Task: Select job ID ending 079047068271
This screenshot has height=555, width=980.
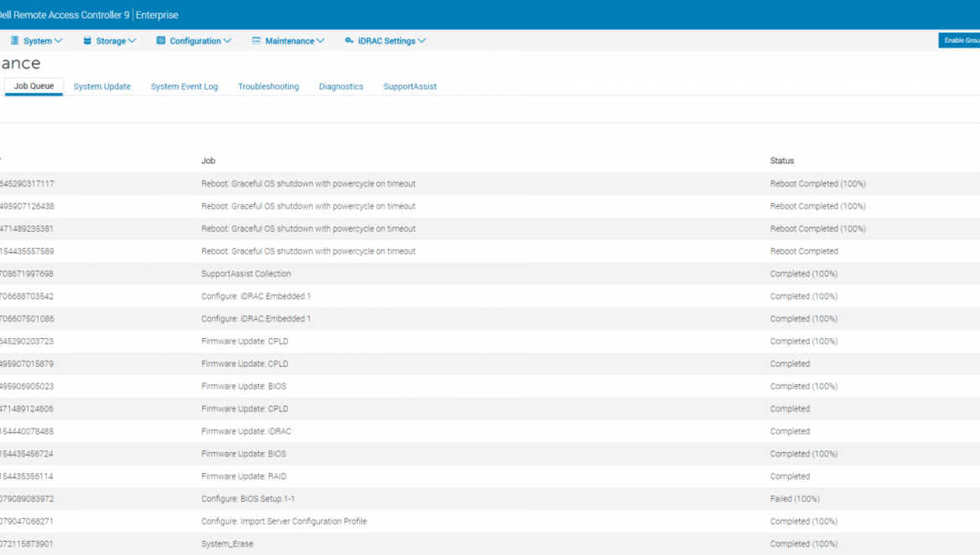Action: [27, 521]
